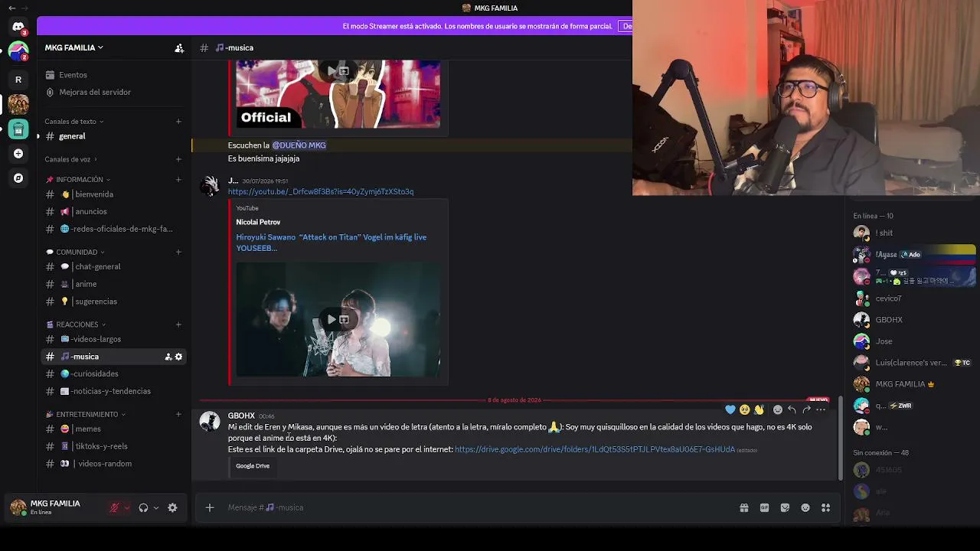
Task: Forward GBOHX message
Action: pos(806,409)
